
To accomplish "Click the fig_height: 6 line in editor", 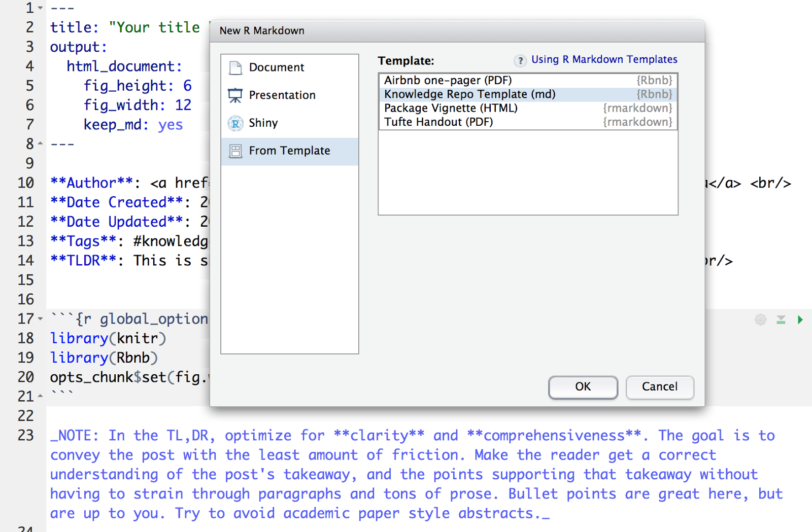I will coord(138,86).
